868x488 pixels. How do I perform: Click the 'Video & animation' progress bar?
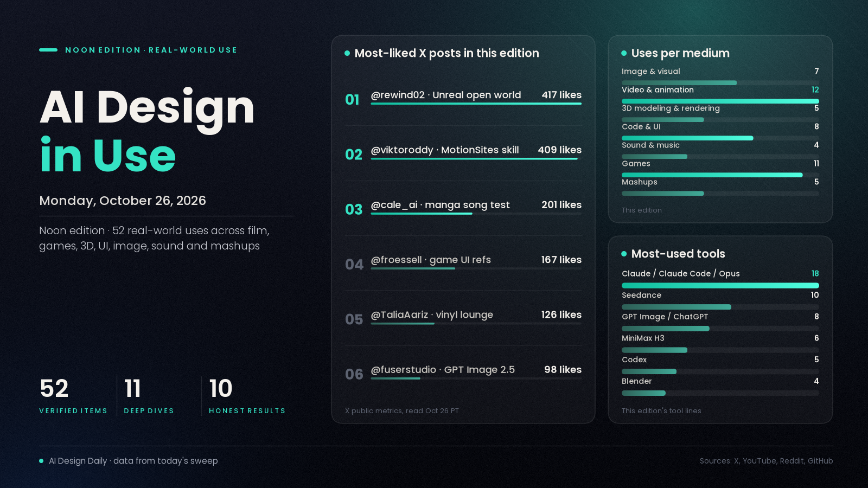point(720,101)
